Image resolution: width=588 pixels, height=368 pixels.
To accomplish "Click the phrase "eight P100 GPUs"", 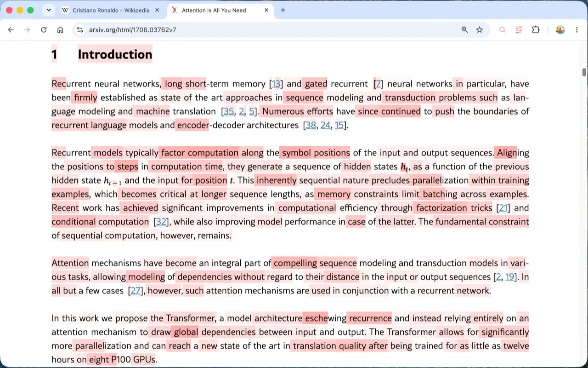I will (x=122, y=360).
